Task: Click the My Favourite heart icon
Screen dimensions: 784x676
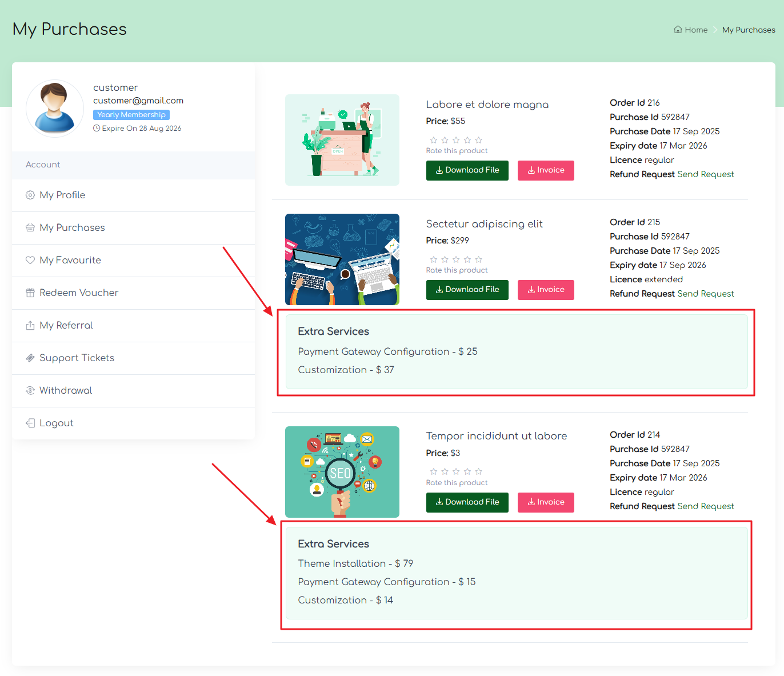Action: (30, 261)
